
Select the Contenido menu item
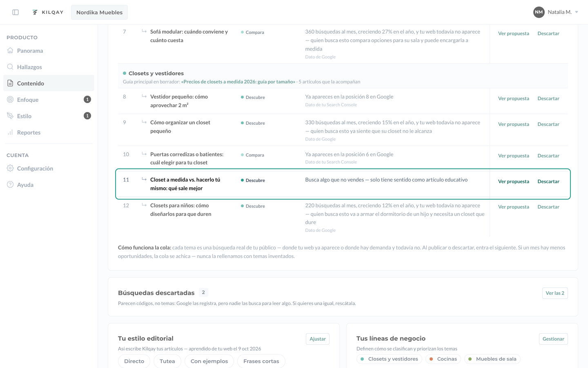(49, 83)
